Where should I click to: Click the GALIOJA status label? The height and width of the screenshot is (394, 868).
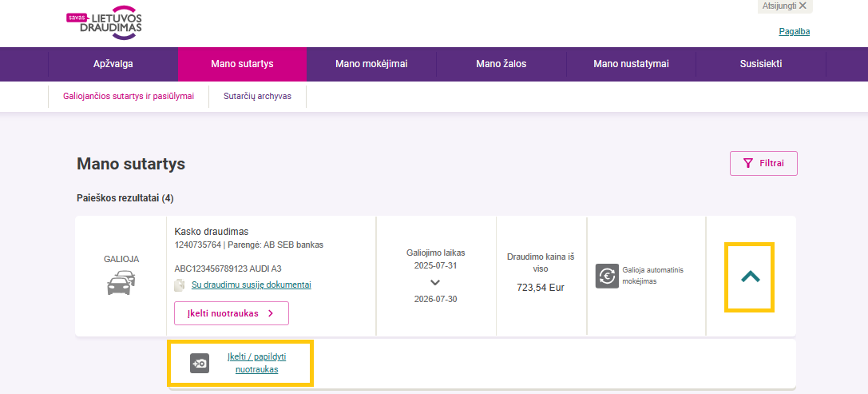click(121, 259)
